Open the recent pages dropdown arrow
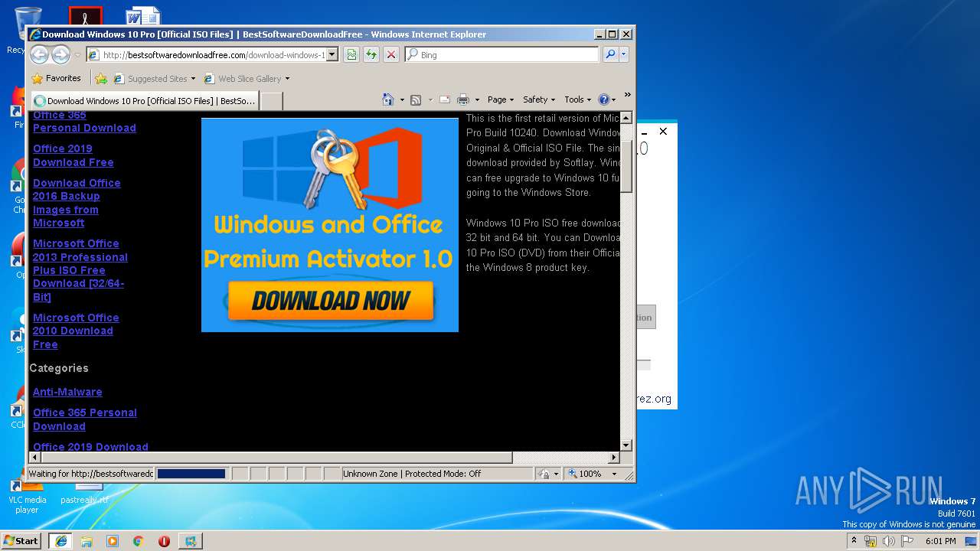The width and height of the screenshot is (980, 551). [77, 55]
